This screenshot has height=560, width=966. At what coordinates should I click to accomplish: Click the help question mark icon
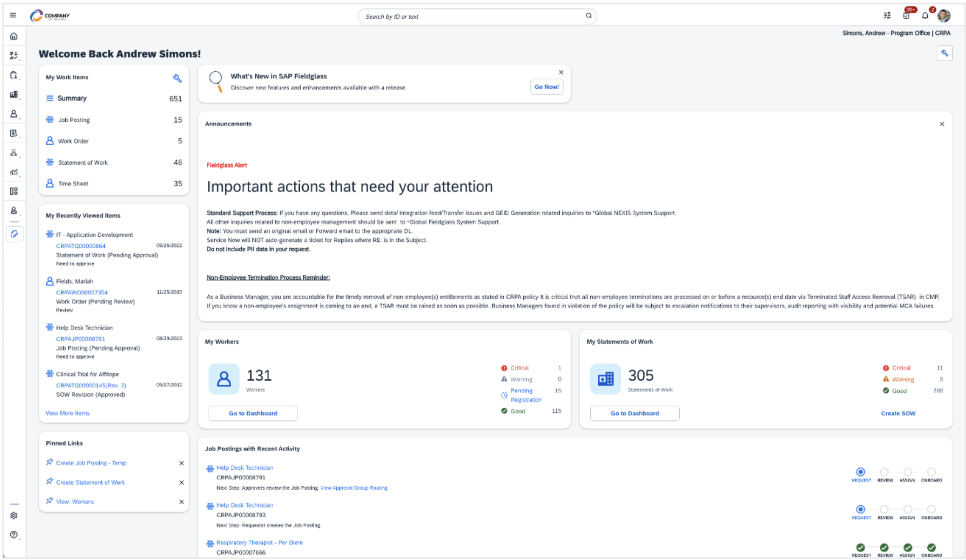coord(14,534)
